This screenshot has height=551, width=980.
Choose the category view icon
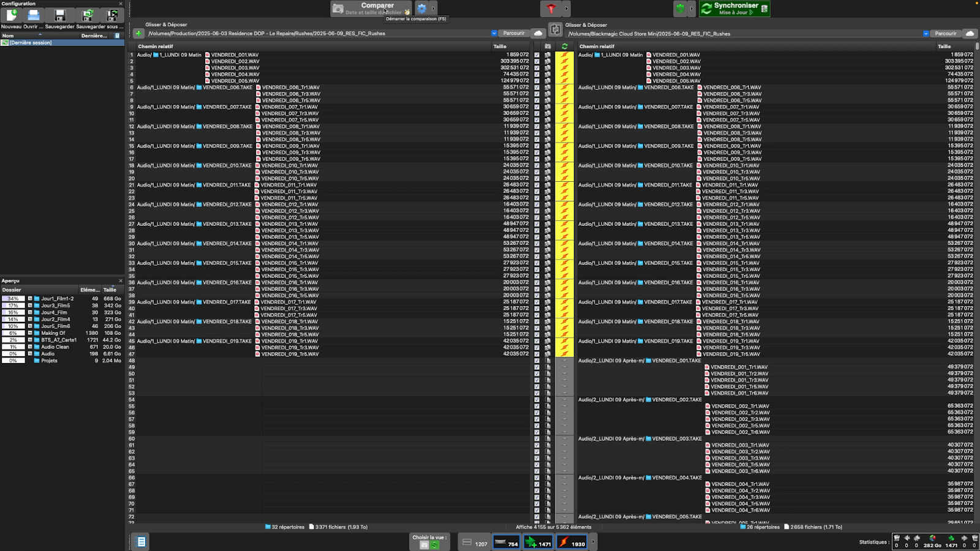pos(424,545)
